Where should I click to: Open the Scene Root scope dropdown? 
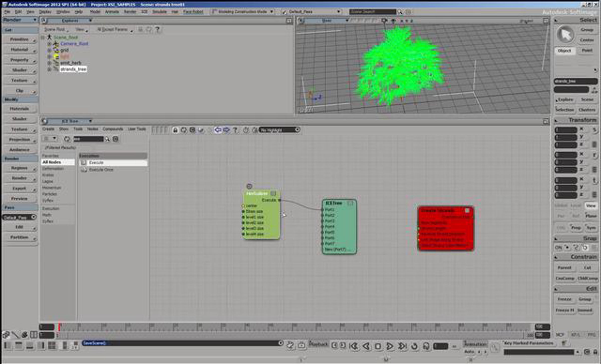[x=56, y=30]
